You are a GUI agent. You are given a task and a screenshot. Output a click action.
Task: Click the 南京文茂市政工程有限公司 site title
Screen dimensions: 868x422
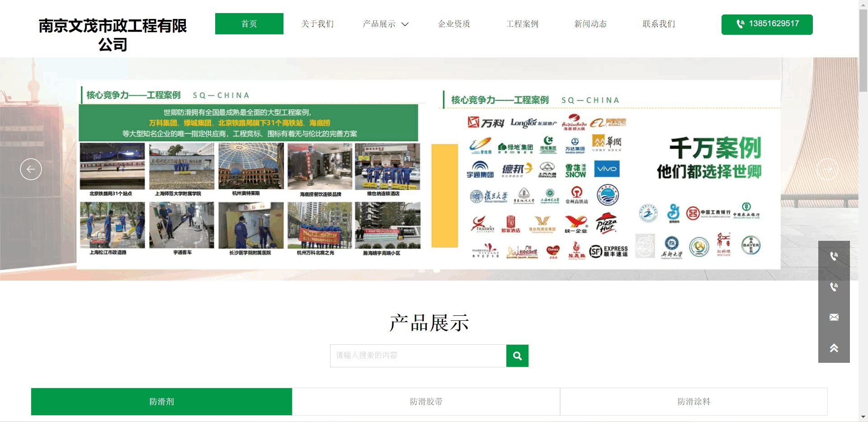point(113,35)
